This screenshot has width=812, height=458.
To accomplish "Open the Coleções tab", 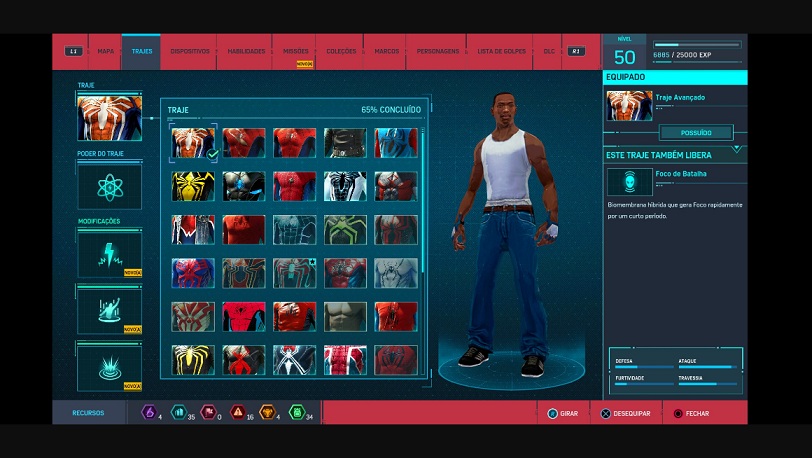I will [x=341, y=51].
